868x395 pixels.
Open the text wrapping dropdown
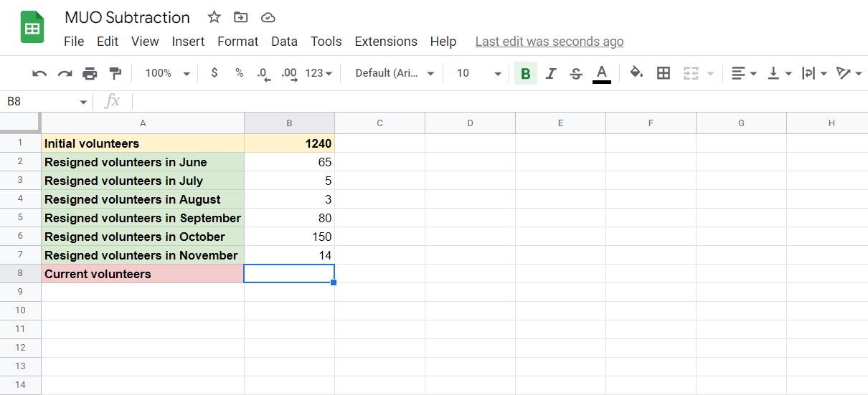point(814,73)
